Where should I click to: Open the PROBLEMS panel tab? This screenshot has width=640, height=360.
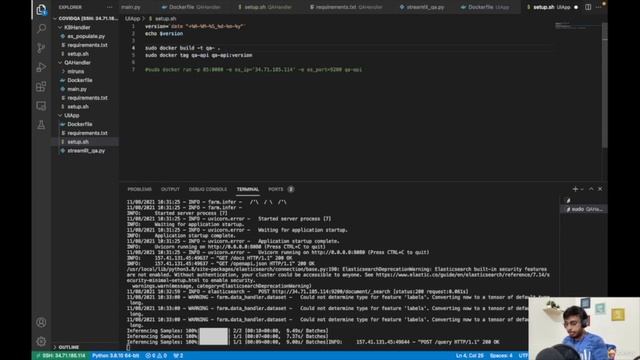140,189
